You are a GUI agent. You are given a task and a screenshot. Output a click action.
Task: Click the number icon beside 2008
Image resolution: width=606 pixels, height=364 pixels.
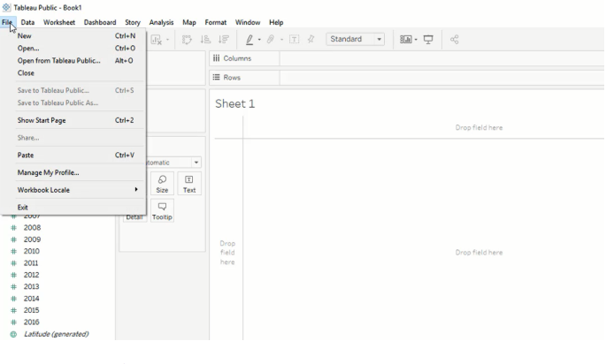click(x=13, y=228)
